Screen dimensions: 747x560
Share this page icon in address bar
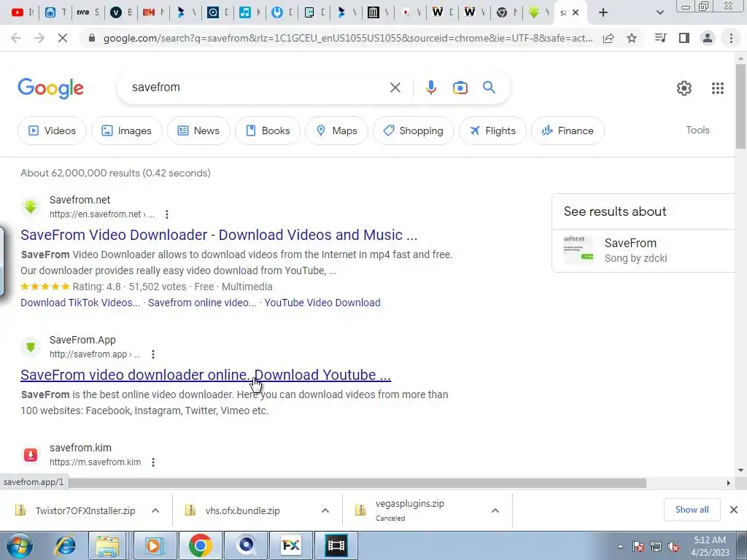608,38
